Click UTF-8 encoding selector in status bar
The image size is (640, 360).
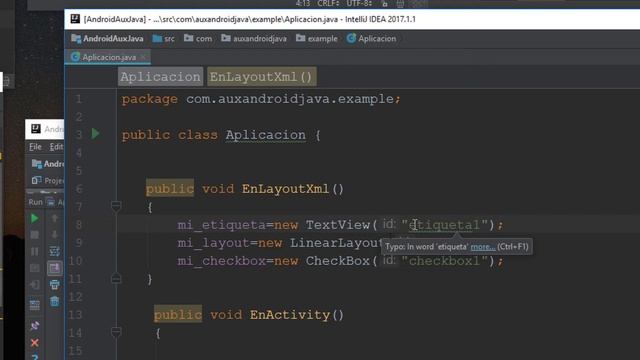tap(360, 4)
